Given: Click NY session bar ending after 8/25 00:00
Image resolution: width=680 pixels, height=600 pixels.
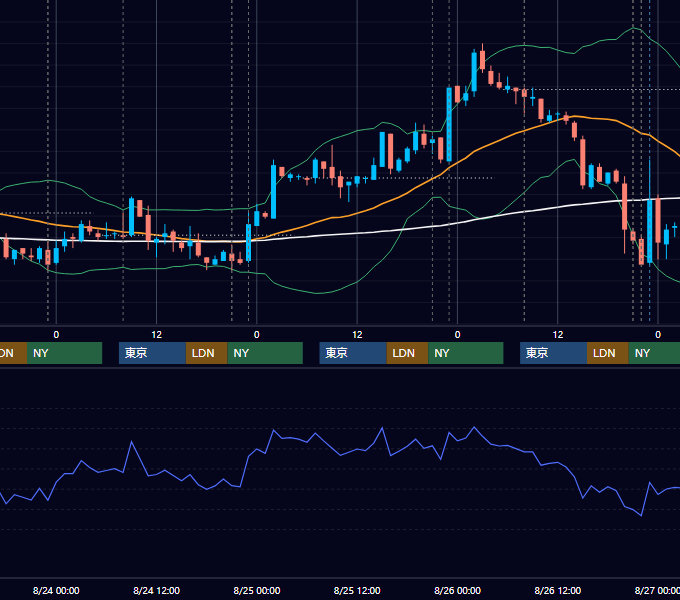Looking at the screenshot, I should [265, 353].
